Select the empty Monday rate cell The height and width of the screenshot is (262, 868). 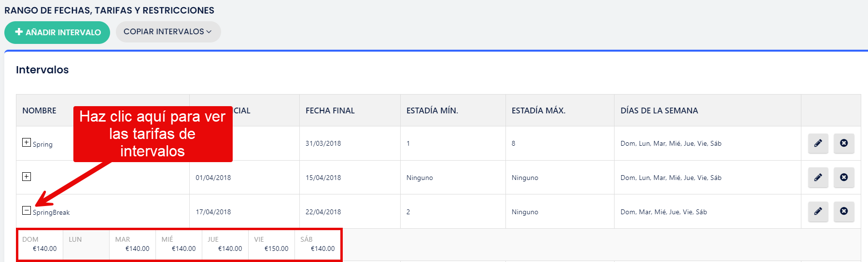[x=86, y=245]
